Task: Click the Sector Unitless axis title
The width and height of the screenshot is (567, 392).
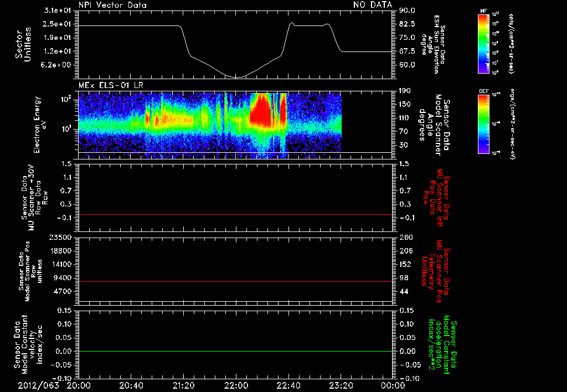Action: point(23,44)
